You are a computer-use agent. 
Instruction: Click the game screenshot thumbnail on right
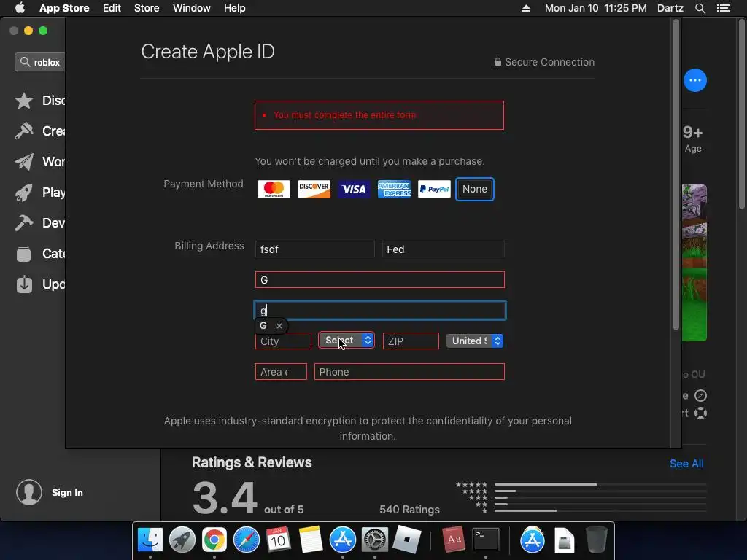(x=694, y=262)
